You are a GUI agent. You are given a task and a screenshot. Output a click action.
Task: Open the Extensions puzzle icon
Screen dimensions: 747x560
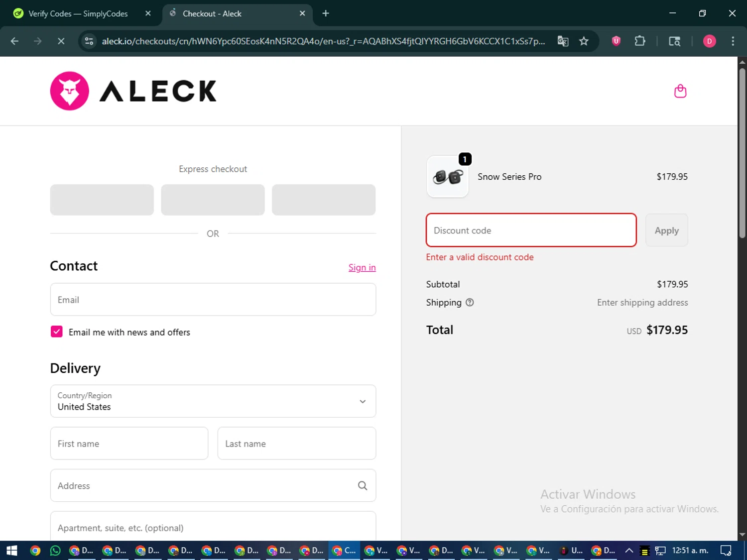click(x=640, y=41)
